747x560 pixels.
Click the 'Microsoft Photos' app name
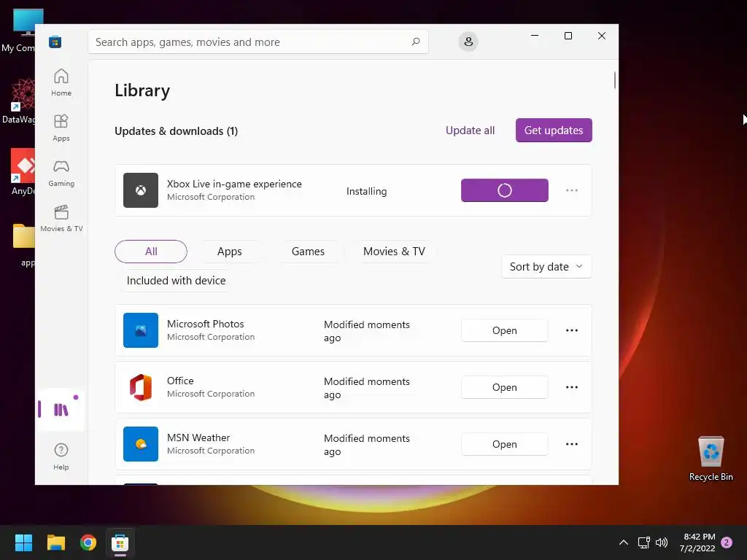(x=205, y=324)
